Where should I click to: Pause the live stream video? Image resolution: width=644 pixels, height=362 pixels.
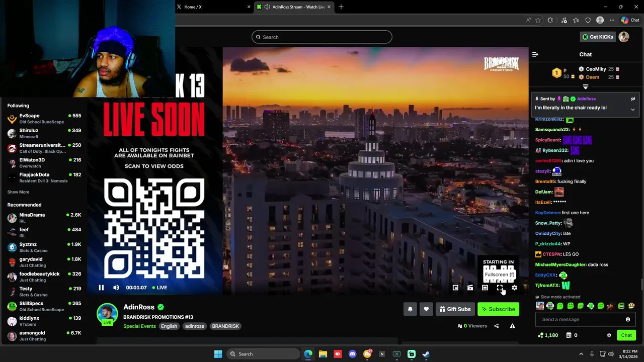coord(101,288)
